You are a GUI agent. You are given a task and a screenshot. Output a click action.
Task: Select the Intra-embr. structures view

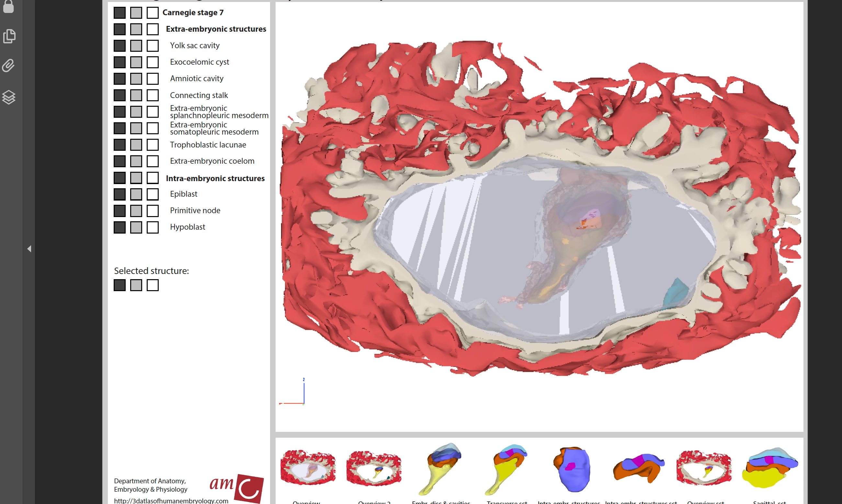[x=572, y=469]
